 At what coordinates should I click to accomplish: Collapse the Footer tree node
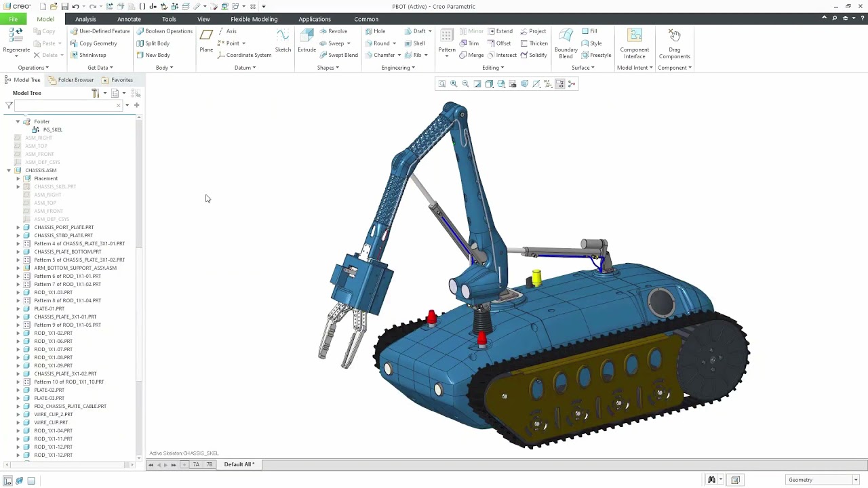coord(18,121)
